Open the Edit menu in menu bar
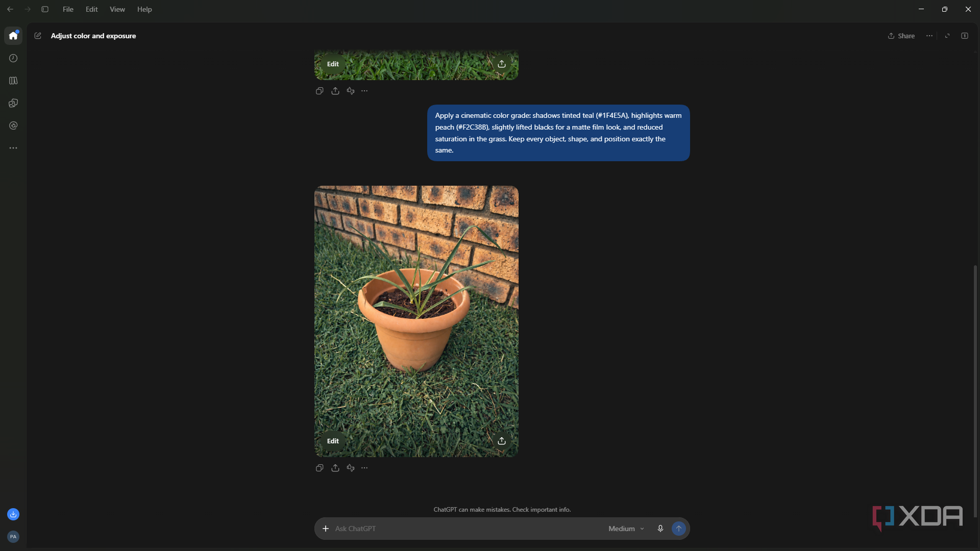Image resolution: width=980 pixels, height=551 pixels. tap(92, 9)
